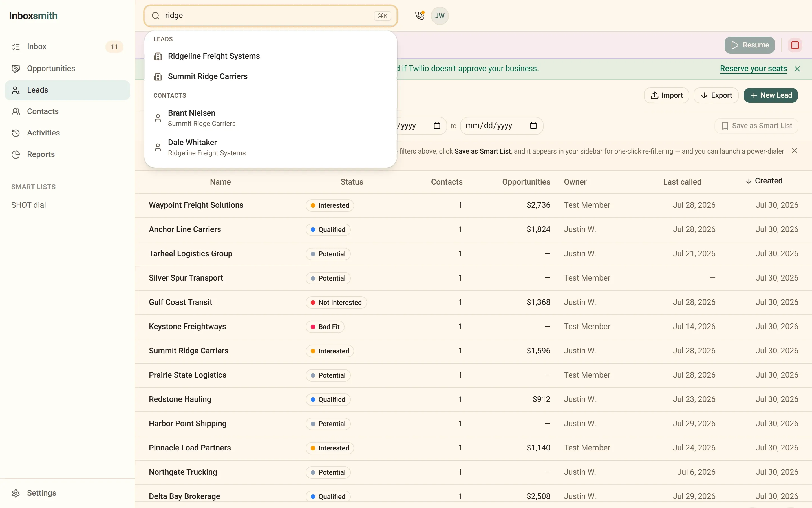Open Reports in the sidebar
Viewport: 812px width, 508px height.
click(67, 155)
